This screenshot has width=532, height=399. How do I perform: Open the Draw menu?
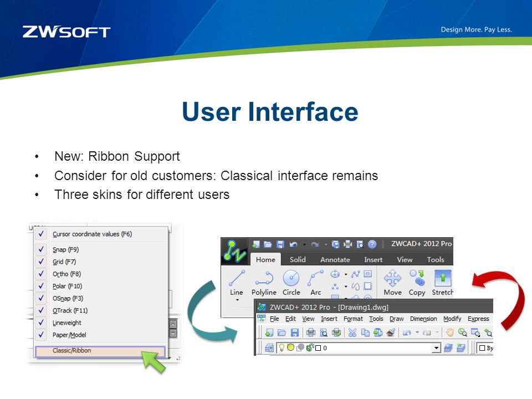pyautogui.click(x=397, y=319)
